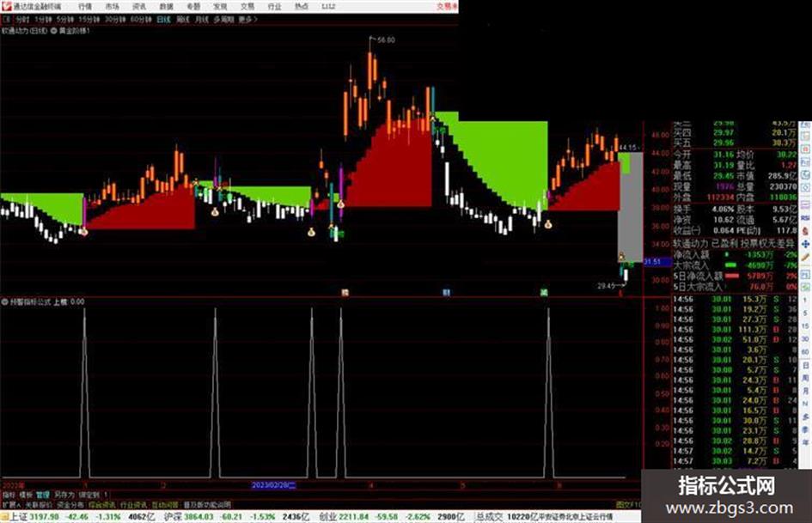Screen dimensions: 812x523
Task: Select the pencil drawing tool icon
Action: click(805, 257)
